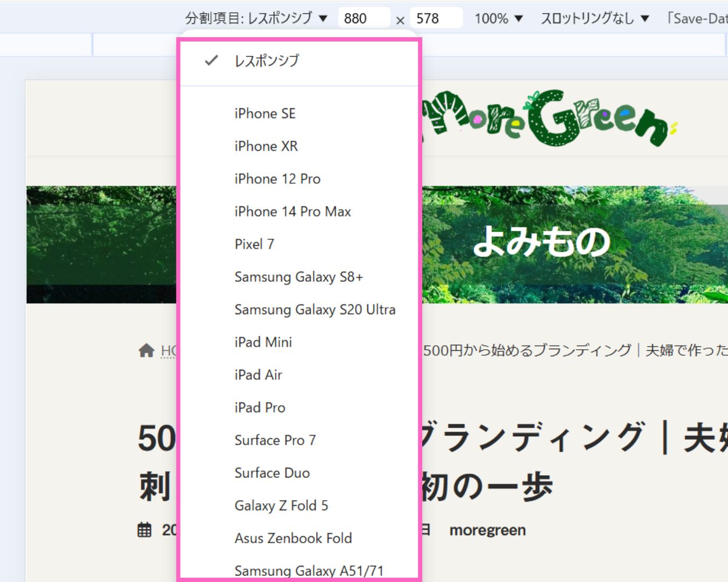This screenshot has height=582, width=728.
Task: Choose Pixel 7 emulation preset
Action: coord(254,244)
